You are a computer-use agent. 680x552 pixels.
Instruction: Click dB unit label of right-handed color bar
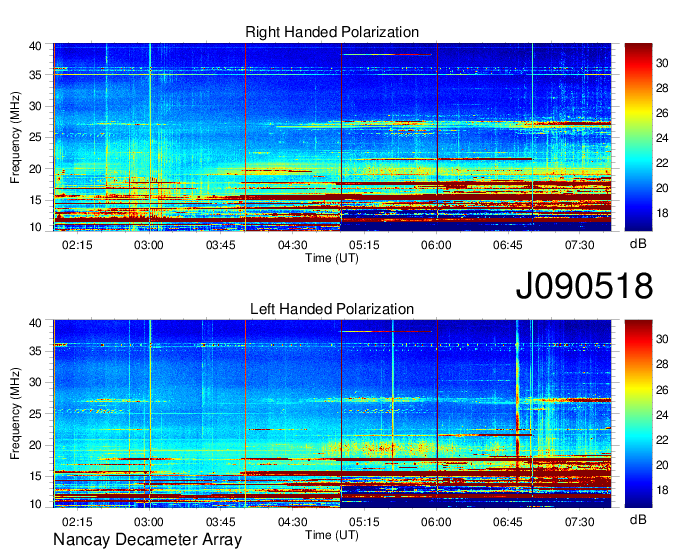638,244
